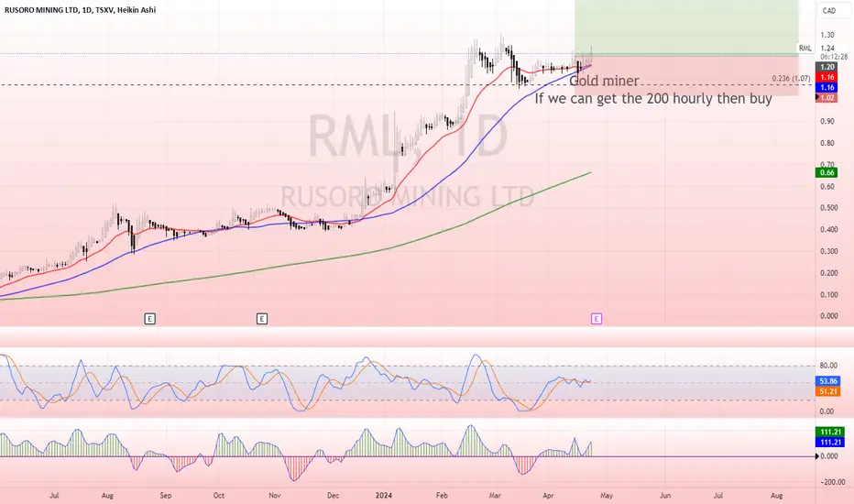
Task: Click the purple upcoming earnings E marker
Action: pyautogui.click(x=597, y=319)
